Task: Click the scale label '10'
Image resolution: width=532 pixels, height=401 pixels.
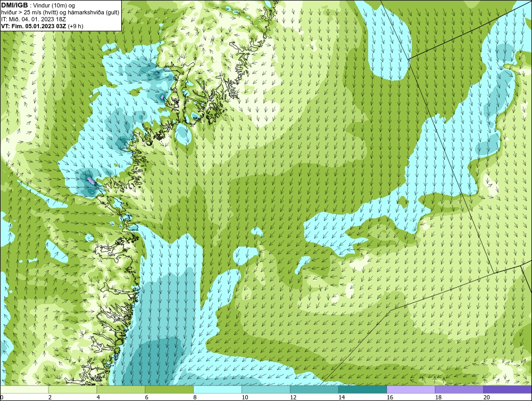Action: [245, 397]
